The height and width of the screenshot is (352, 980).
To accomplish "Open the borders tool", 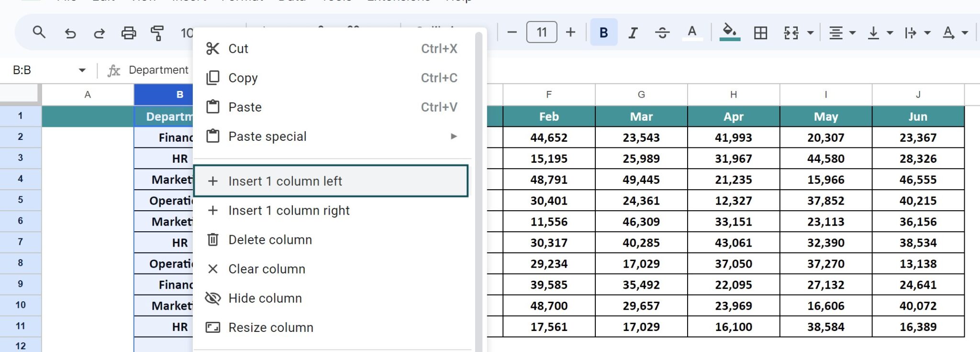I will (x=760, y=33).
